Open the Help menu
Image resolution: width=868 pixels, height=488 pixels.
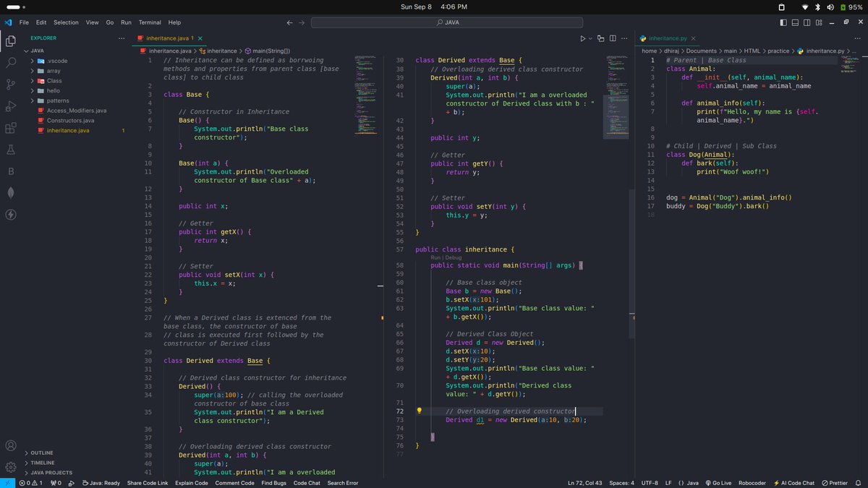pyautogui.click(x=174, y=22)
